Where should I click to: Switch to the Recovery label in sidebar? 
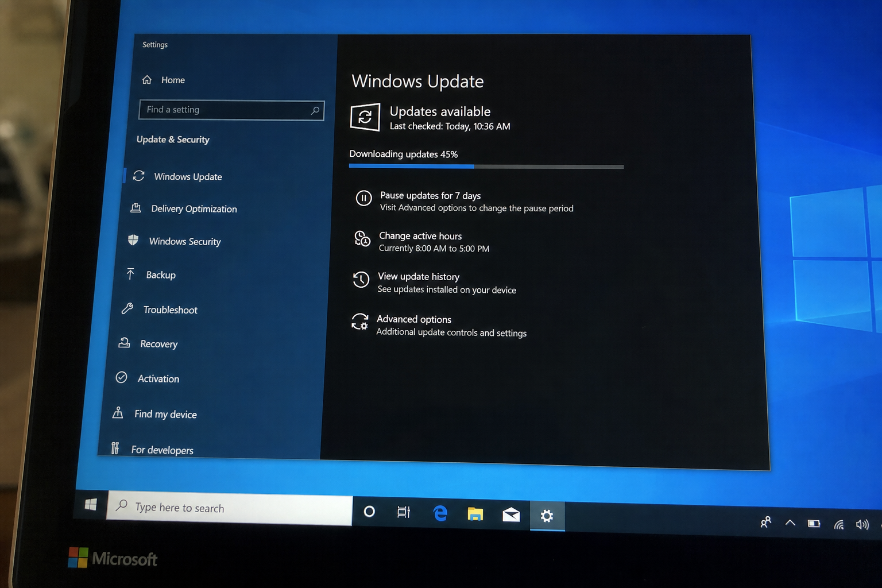pyautogui.click(x=159, y=344)
